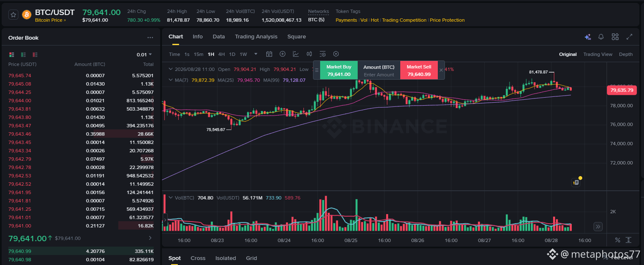Open the hexagon chart settings icon

pyautogui.click(x=336, y=54)
